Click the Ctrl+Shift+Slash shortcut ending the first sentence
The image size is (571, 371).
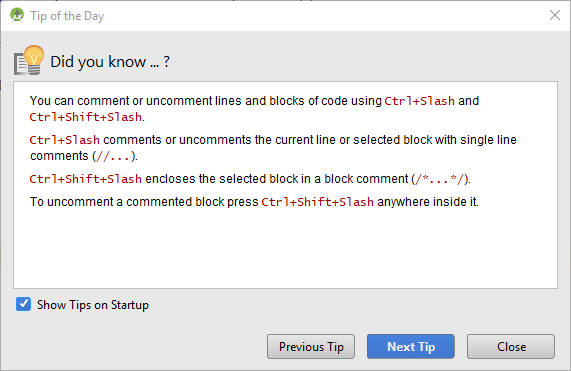point(86,117)
